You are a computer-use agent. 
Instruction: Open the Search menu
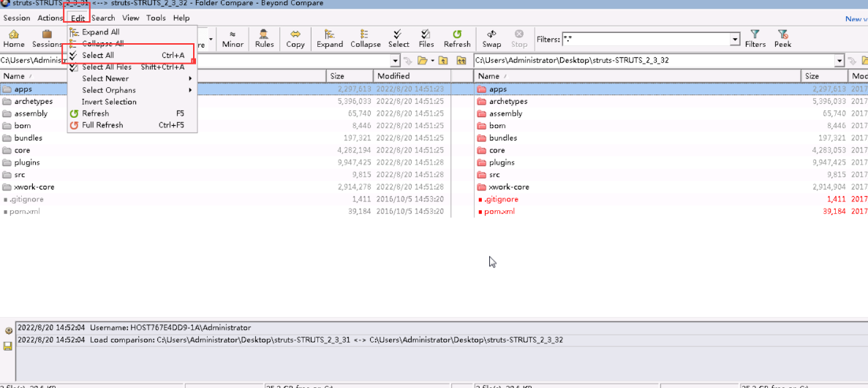point(104,18)
